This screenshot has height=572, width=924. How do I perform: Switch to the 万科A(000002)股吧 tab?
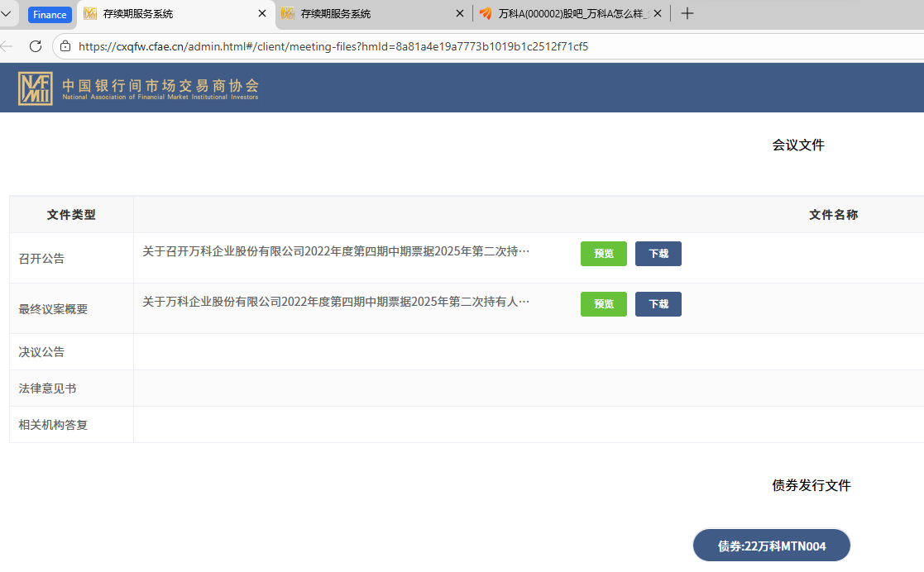571,13
